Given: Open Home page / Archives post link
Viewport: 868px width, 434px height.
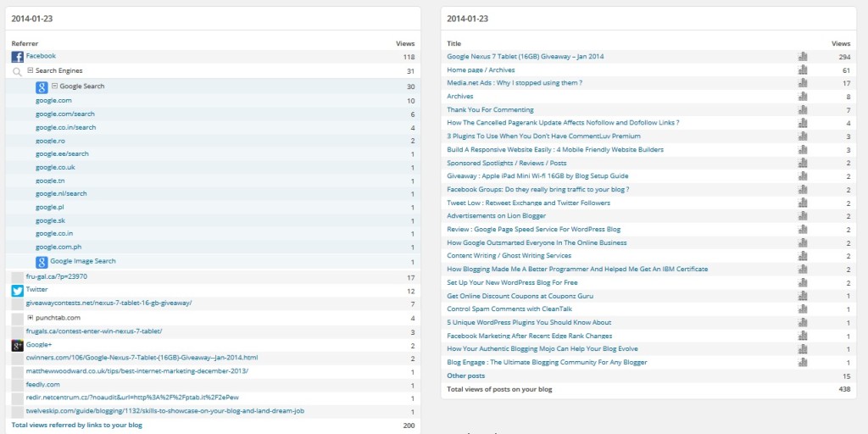Looking at the screenshot, I should tap(481, 70).
